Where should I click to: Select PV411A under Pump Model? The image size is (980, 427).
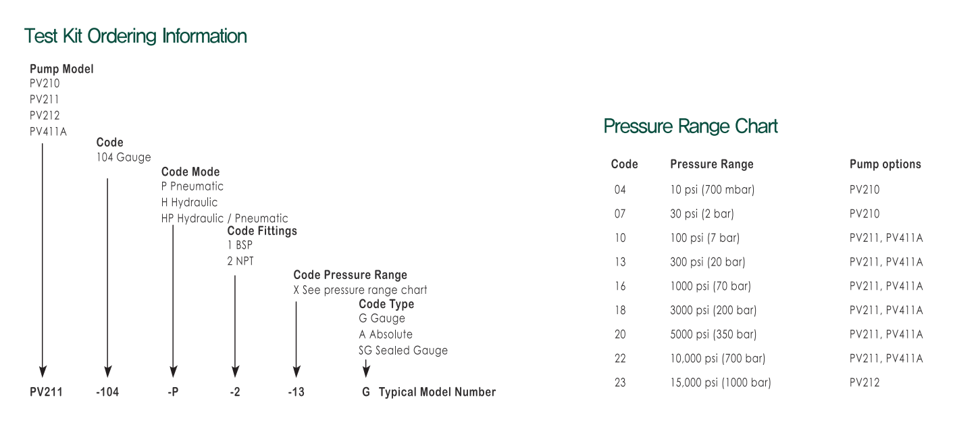point(48,132)
